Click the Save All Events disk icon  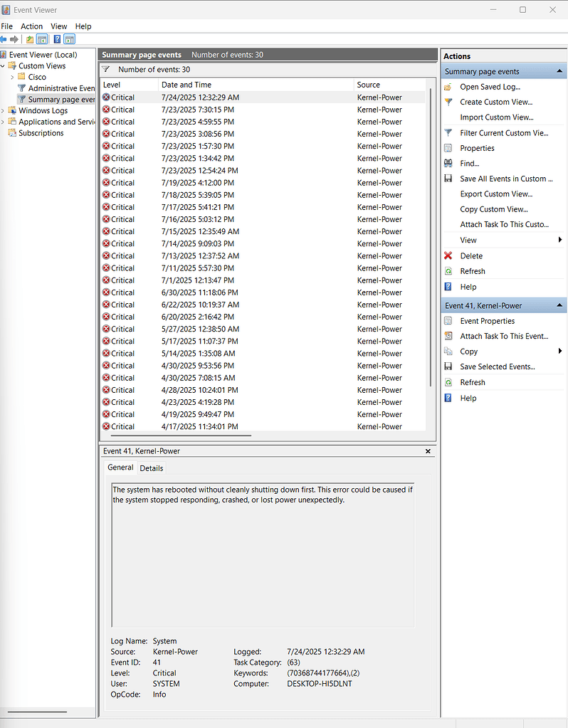coord(448,179)
